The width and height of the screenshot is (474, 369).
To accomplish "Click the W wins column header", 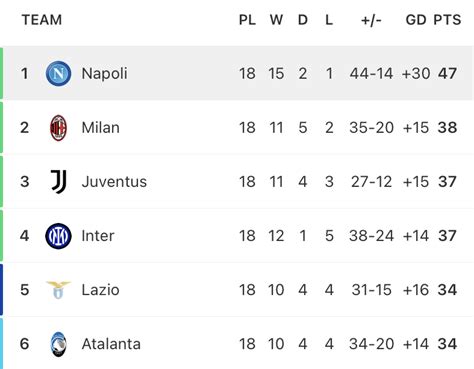I will [x=276, y=20].
